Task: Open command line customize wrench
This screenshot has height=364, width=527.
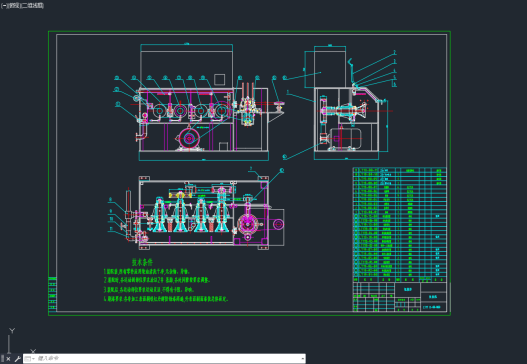Action: pyautogui.click(x=17, y=359)
